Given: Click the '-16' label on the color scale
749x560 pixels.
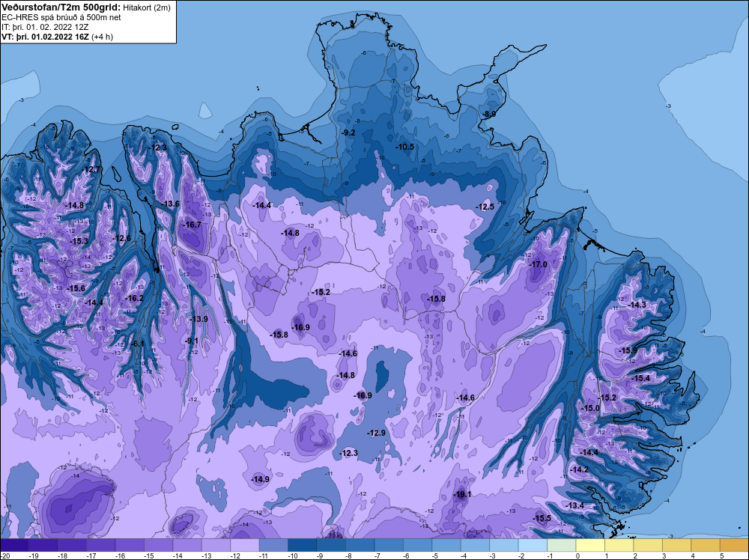Looking at the screenshot, I should [119, 556].
